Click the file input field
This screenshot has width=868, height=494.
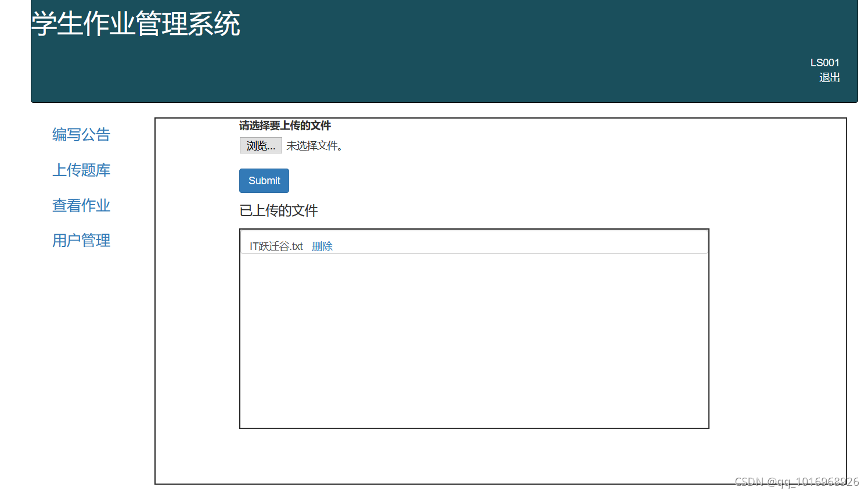(290, 145)
